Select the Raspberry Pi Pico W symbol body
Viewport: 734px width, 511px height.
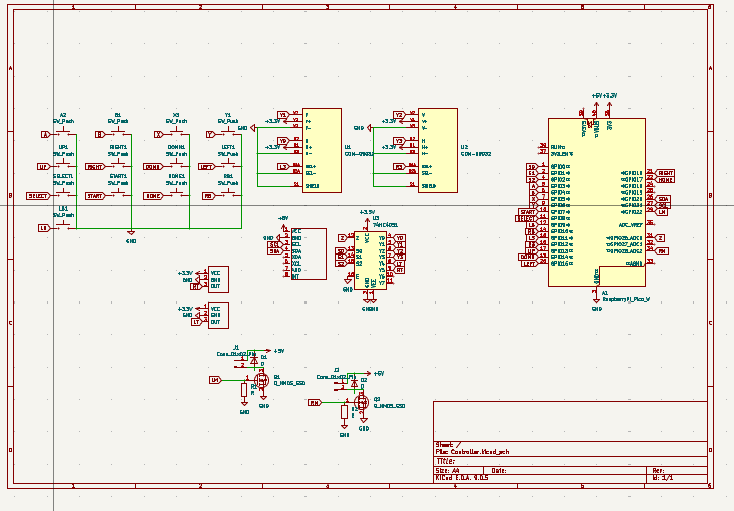pyautogui.click(x=597, y=202)
